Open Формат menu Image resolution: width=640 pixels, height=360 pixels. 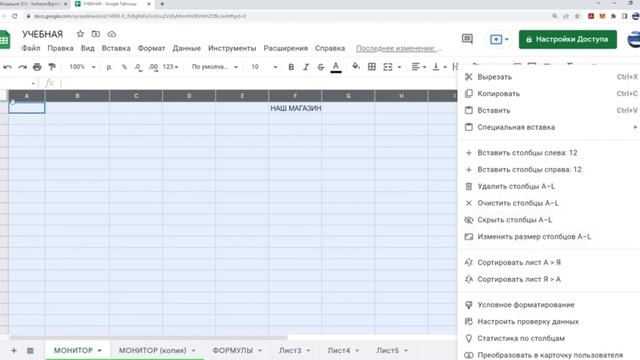click(151, 48)
